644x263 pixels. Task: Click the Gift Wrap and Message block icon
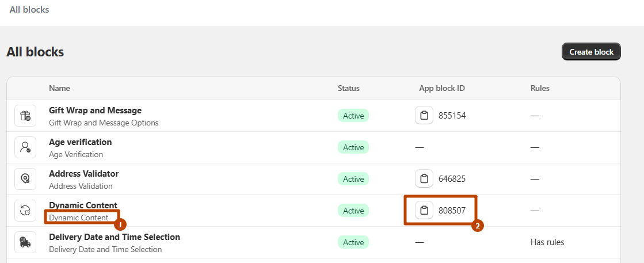(x=25, y=116)
